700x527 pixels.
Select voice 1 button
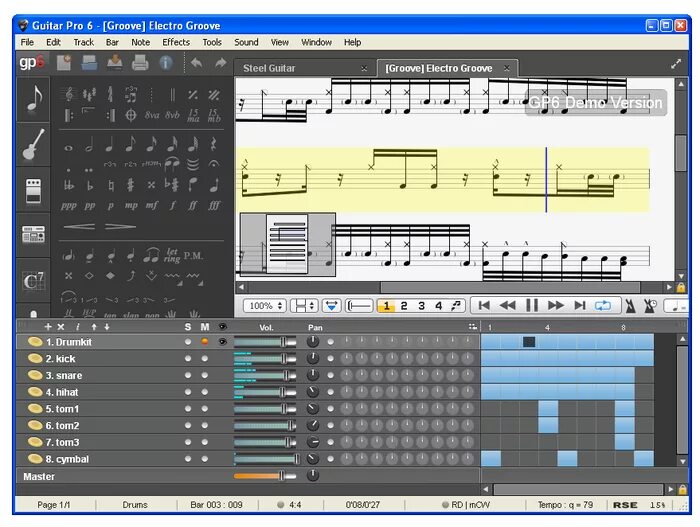tap(387, 306)
